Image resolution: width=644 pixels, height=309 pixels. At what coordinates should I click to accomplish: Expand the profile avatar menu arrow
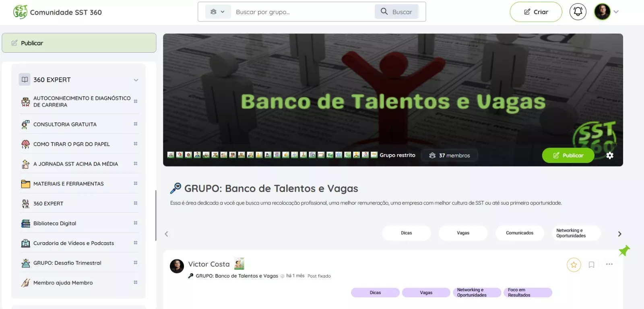pos(616,12)
